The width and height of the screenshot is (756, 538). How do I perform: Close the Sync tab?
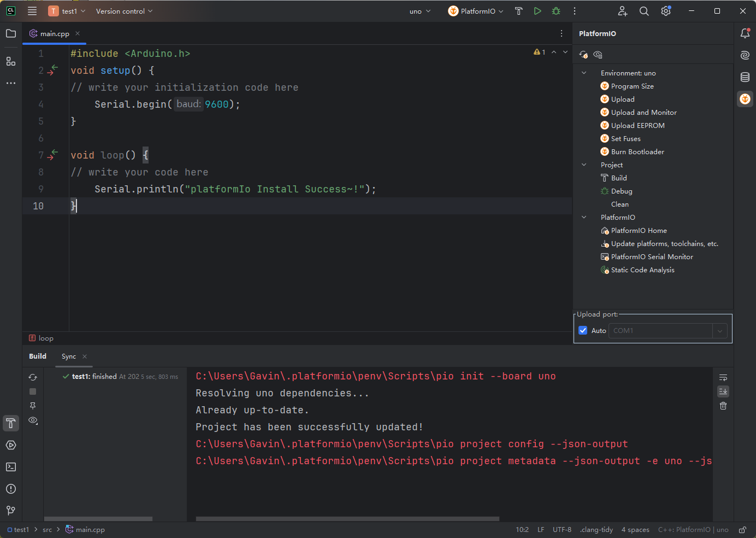(85, 356)
